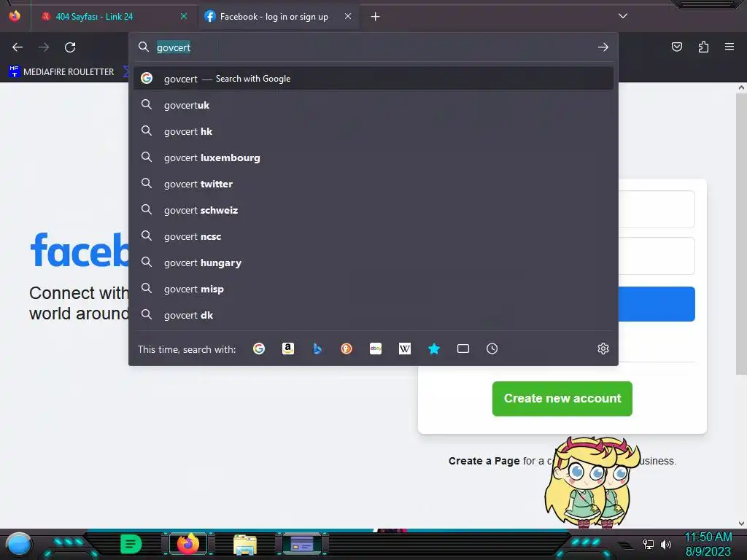747x560 pixels.
Task: Reload the current page
Action: 70,47
